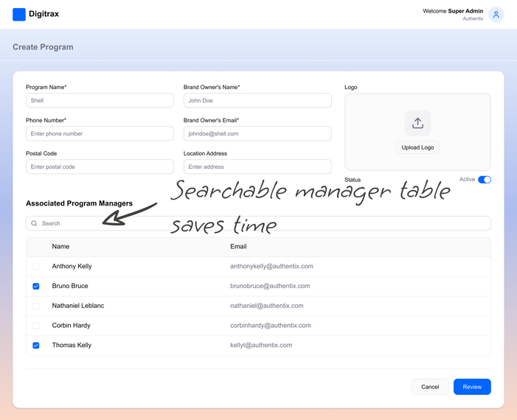Click the Logo label above the upload box
Image resolution: width=517 pixels, height=420 pixels.
click(351, 87)
